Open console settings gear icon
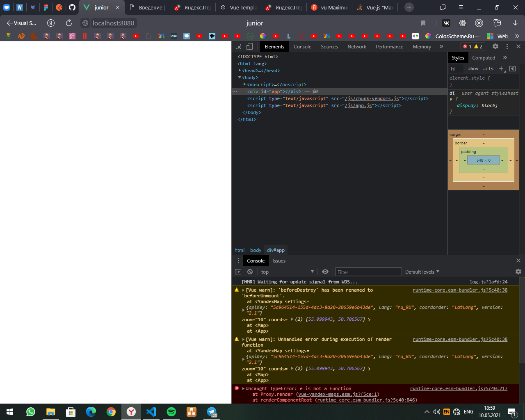 (518, 272)
